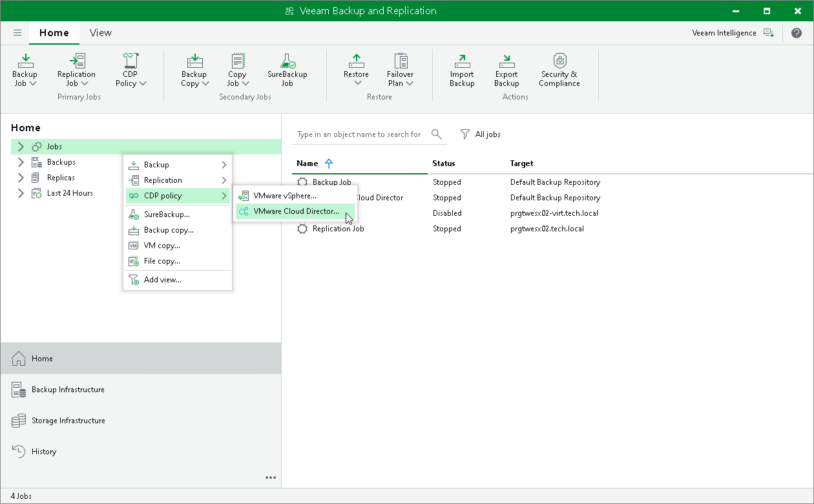Click the help question mark icon
The width and height of the screenshot is (814, 504).
[796, 32]
